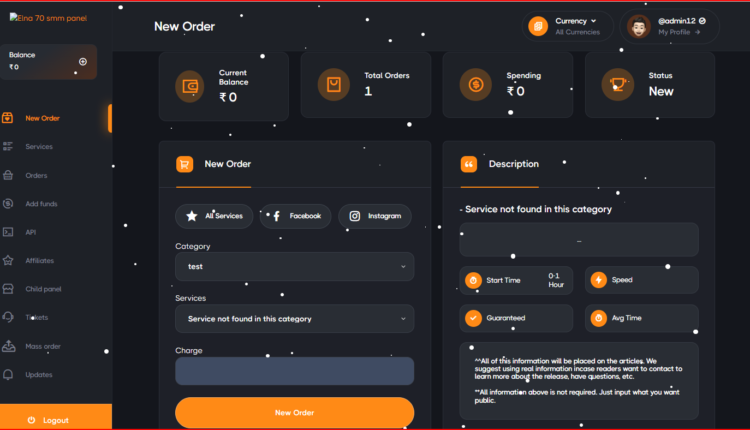
Task: Filter by All Services
Action: point(214,216)
